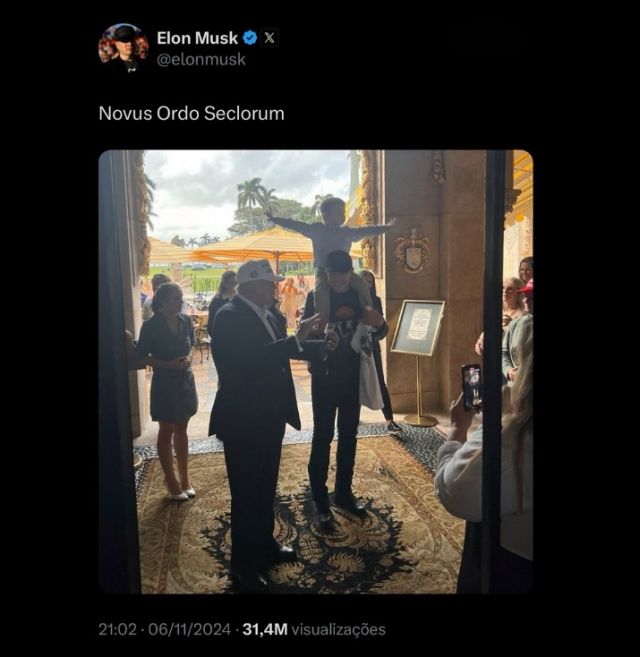
Task: Click the 21:02 timestamp
Action: 118,629
